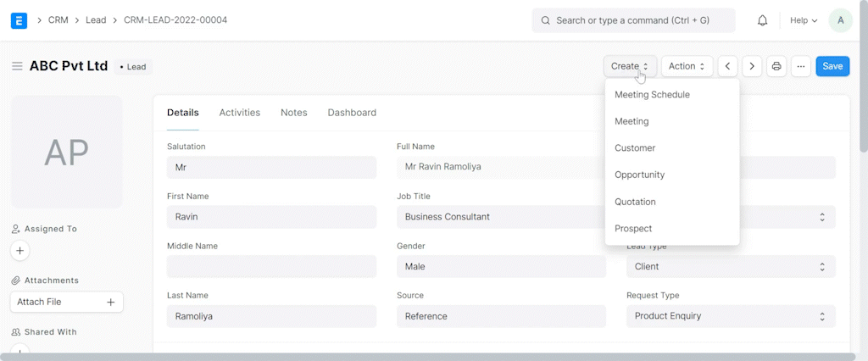Switch to the Activities tab

[x=239, y=112]
